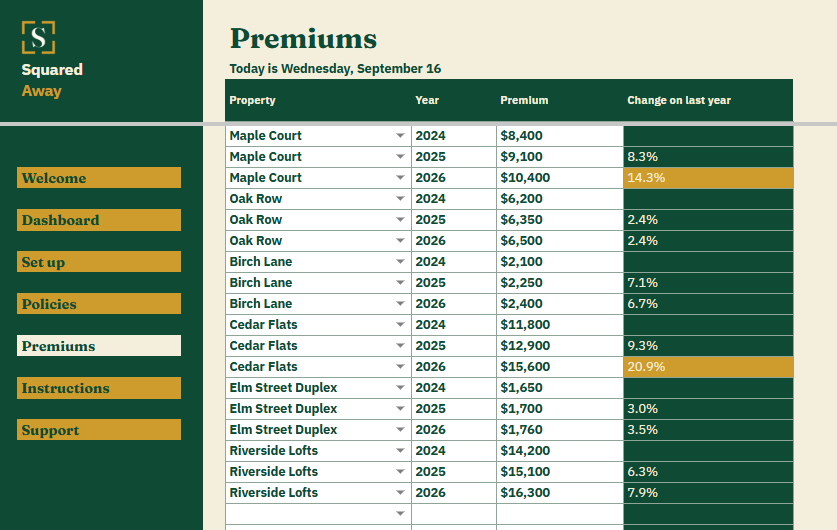Click the $6,500 premium cell
Screen dimensions: 837x530
coord(560,241)
